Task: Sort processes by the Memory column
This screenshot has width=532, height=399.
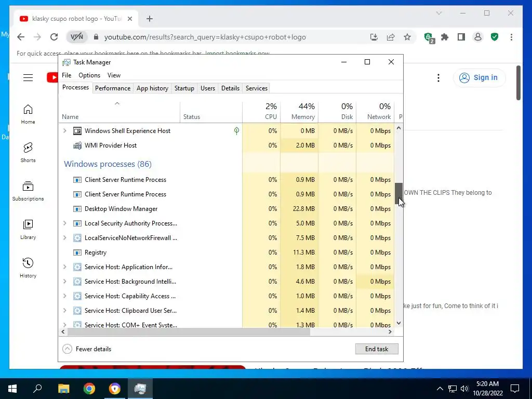Action: [300, 112]
